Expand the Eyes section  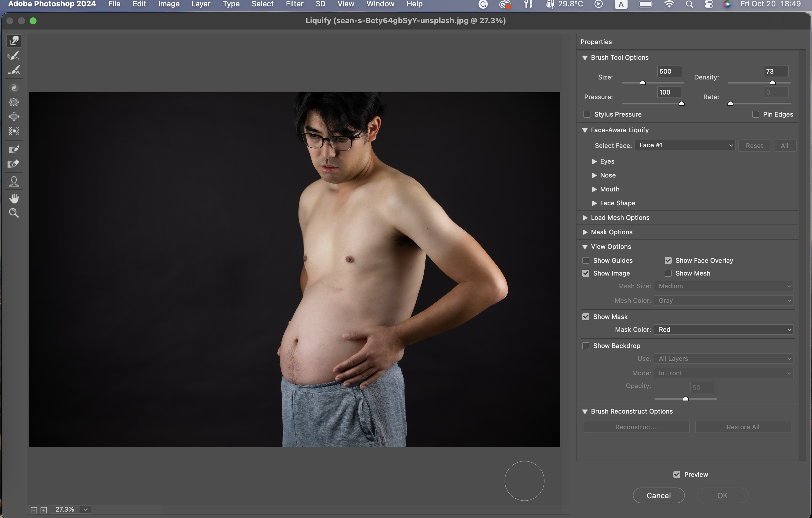[594, 162]
